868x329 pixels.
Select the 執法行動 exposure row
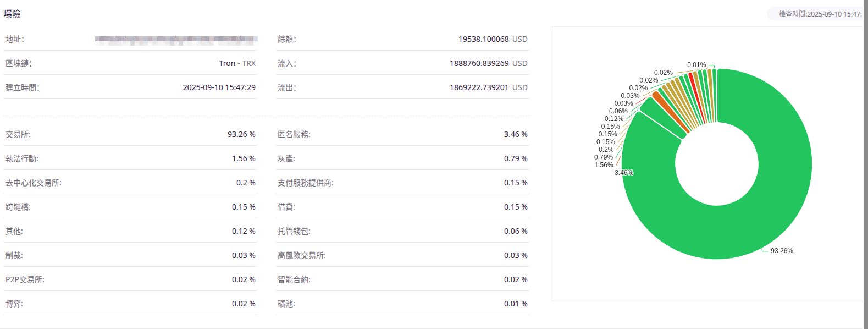(x=130, y=158)
